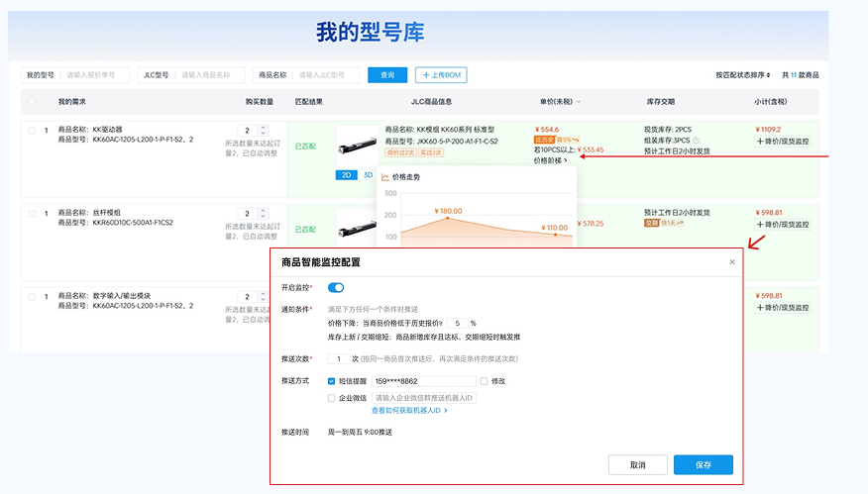Click the 查询 search button
Screen dimensions: 868x494
387,75
